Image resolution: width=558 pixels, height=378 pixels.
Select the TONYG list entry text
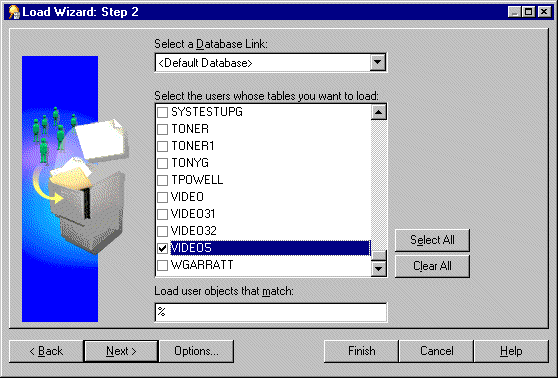pos(190,163)
